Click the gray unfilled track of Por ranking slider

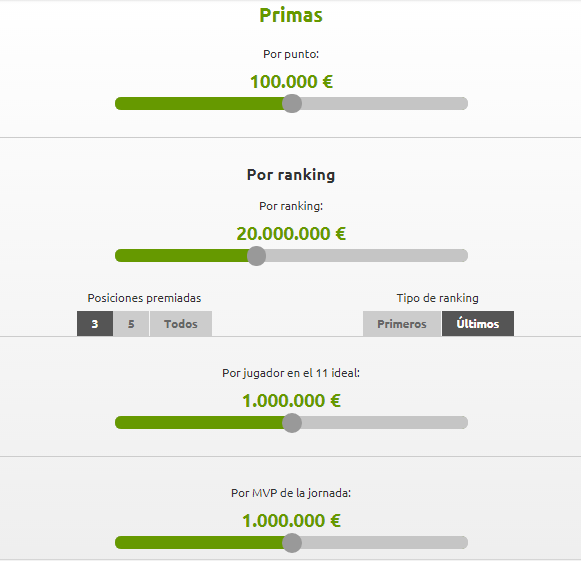click(x=367, y=256)
